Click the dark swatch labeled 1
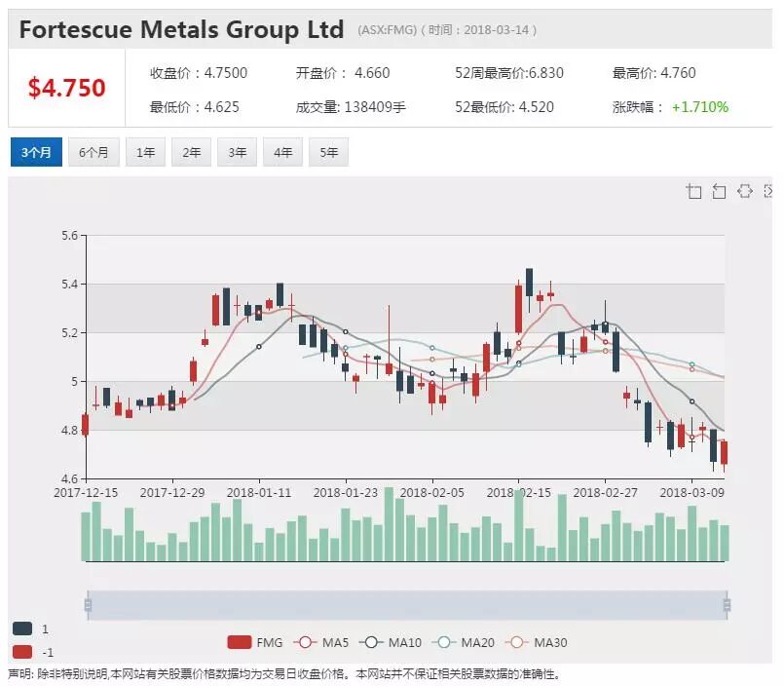784x686 pixels. click(22, 629)
